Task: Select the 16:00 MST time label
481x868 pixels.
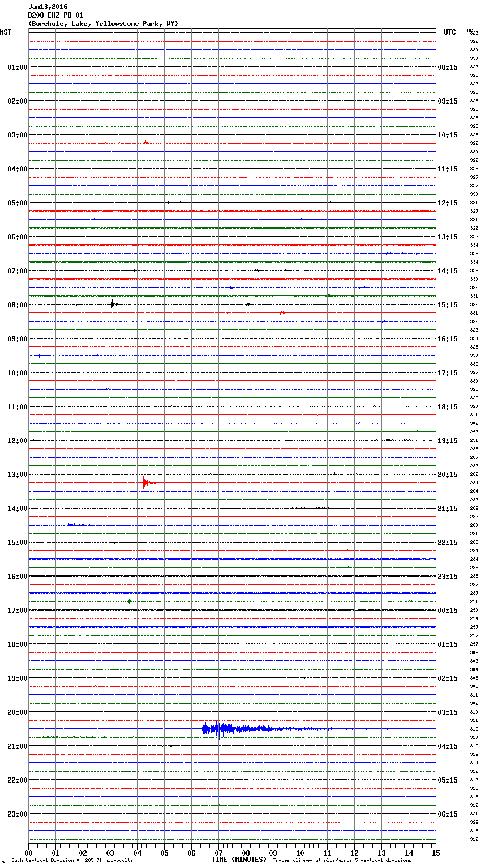Action: tap(18, 577)
